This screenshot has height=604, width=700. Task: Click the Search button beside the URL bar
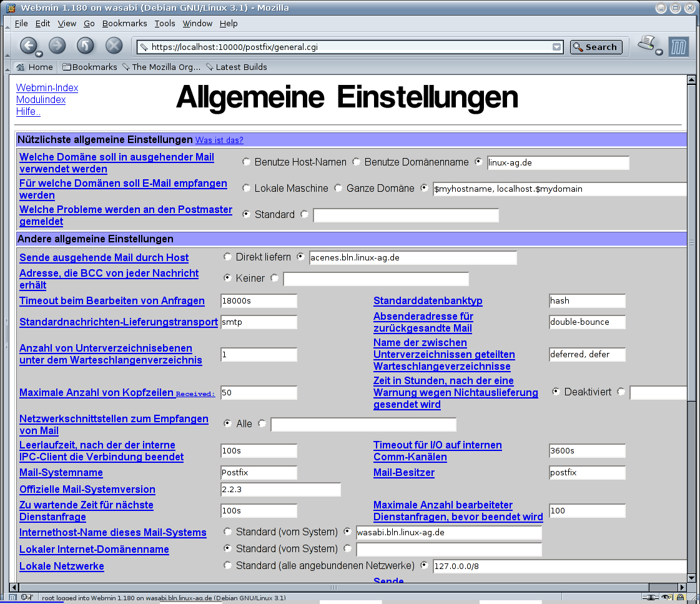click(x=596, y=47)
